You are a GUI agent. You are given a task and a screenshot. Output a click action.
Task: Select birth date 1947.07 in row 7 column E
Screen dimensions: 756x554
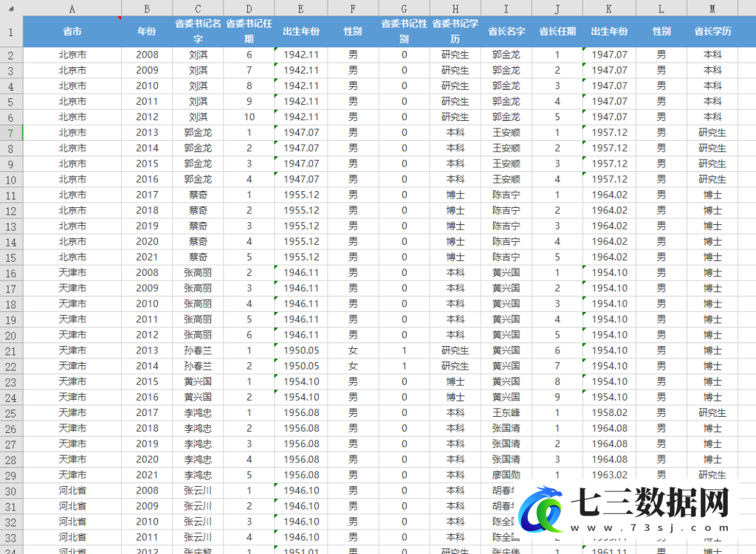(301, 133)
